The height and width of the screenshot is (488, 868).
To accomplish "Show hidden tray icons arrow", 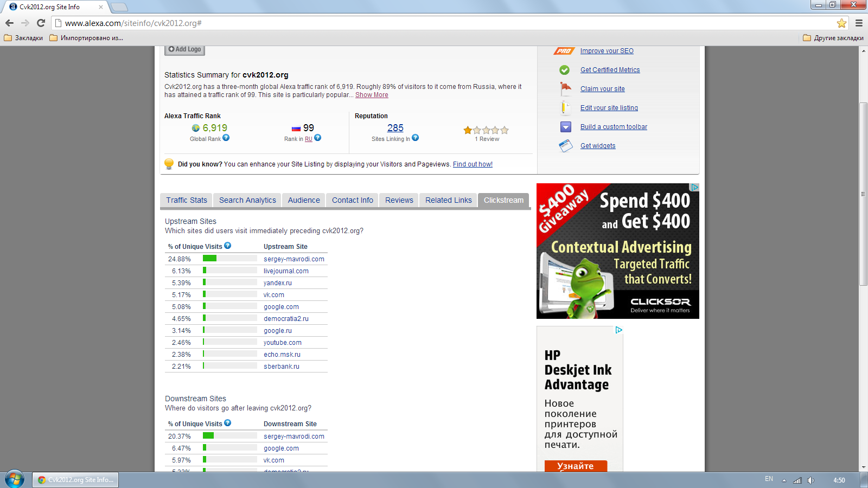I will (784, 480).
